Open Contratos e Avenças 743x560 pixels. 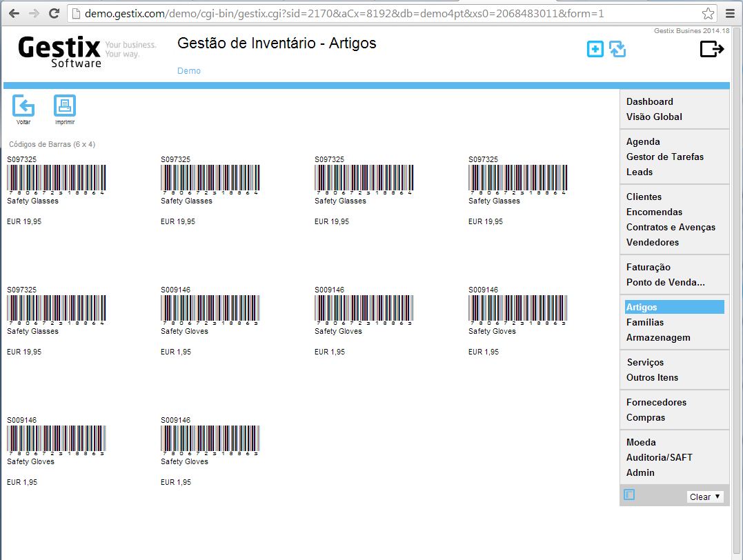(x=671, y=227)
